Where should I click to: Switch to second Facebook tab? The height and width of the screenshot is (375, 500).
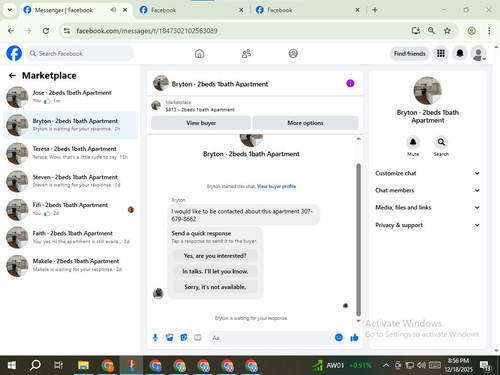(192, 10)
